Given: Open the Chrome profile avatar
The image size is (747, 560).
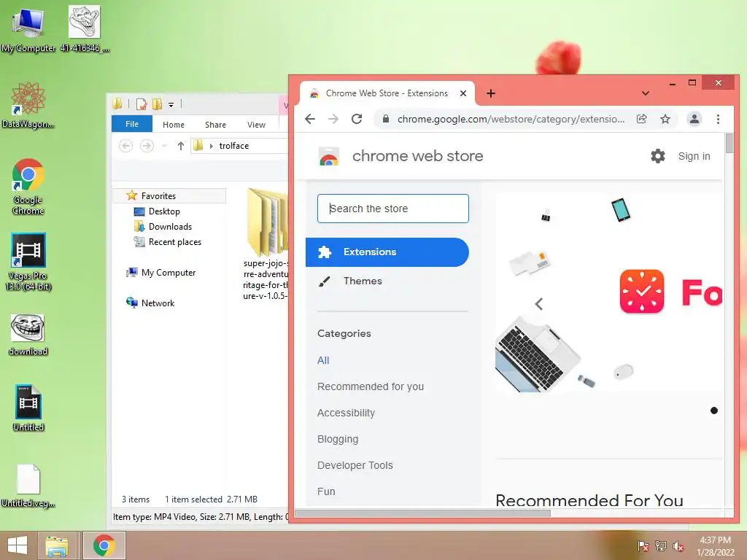Looking at the screenshot, I should click(x=694, y=119).
